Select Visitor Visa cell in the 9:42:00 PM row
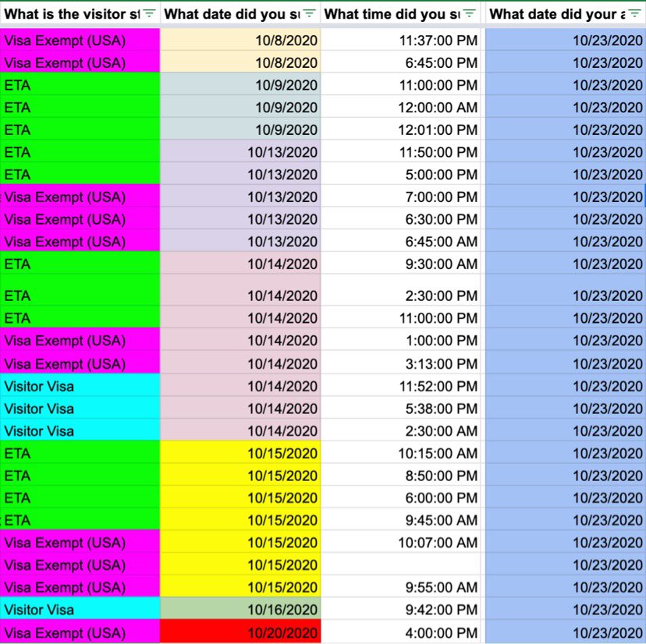 (x=80, y=609)
